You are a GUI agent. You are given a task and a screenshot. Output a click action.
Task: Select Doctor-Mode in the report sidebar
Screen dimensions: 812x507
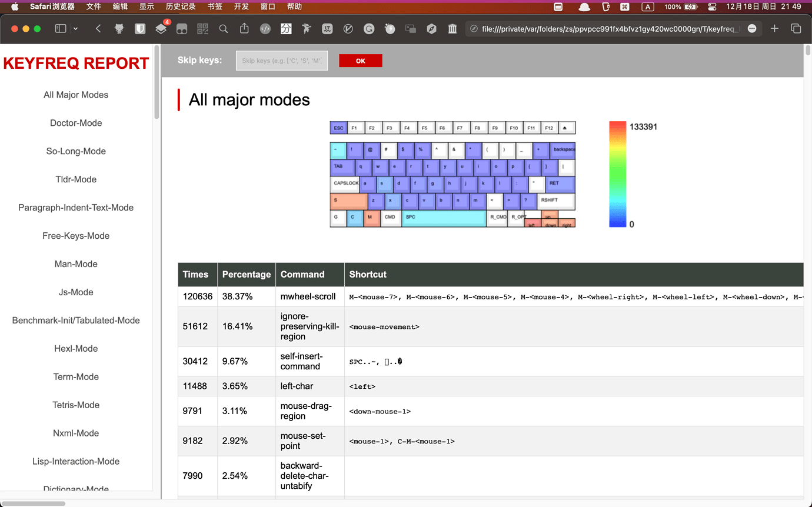click(x=76, y=123)
